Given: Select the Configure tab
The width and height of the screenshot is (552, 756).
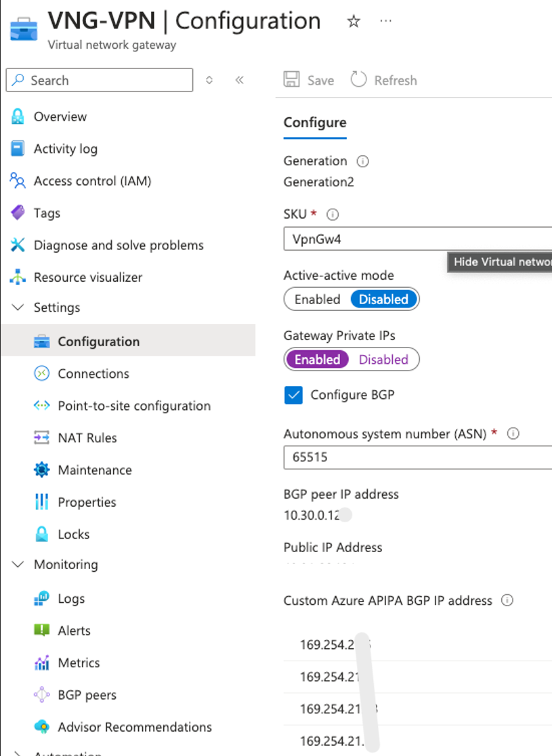Looking at the screenshot, I should 315,123.
